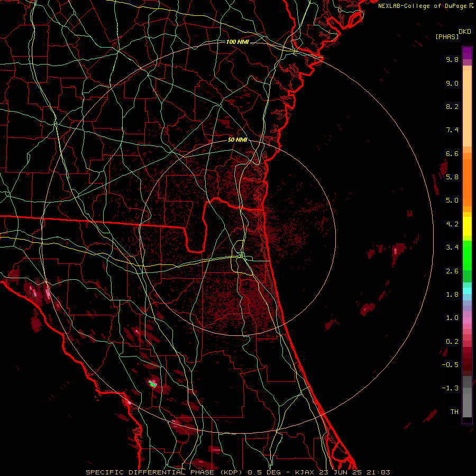Screen dimensions: 476x476
Task: Click the -1.3 scale value
Action: coord(450,388)
